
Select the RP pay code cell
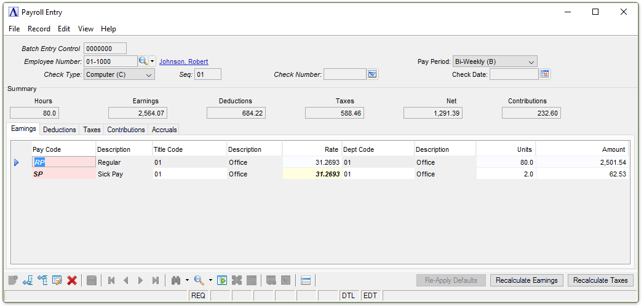click(x=64, y=162)
